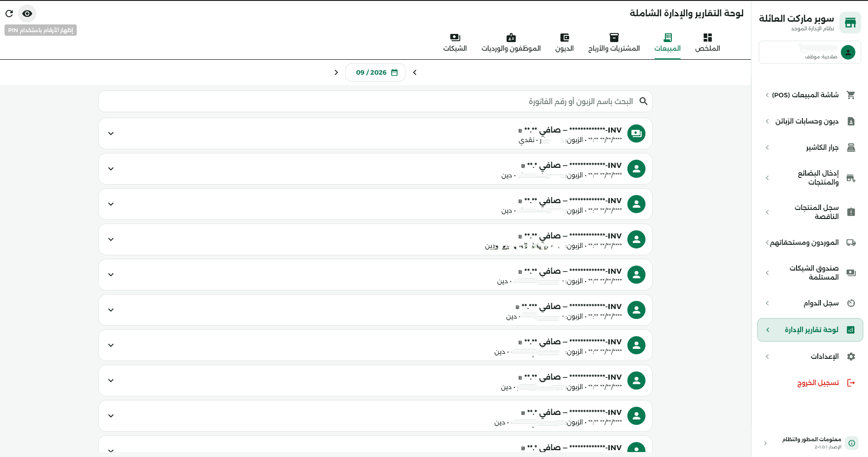Open الإعدادات settings sidebar item
Screen dimensions: 868x457
point(810,357)
